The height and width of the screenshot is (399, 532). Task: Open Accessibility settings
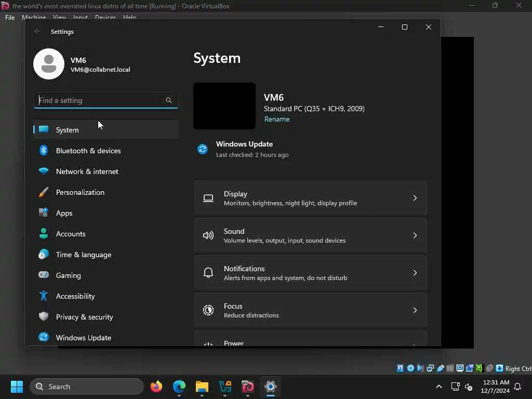point(106,296)
